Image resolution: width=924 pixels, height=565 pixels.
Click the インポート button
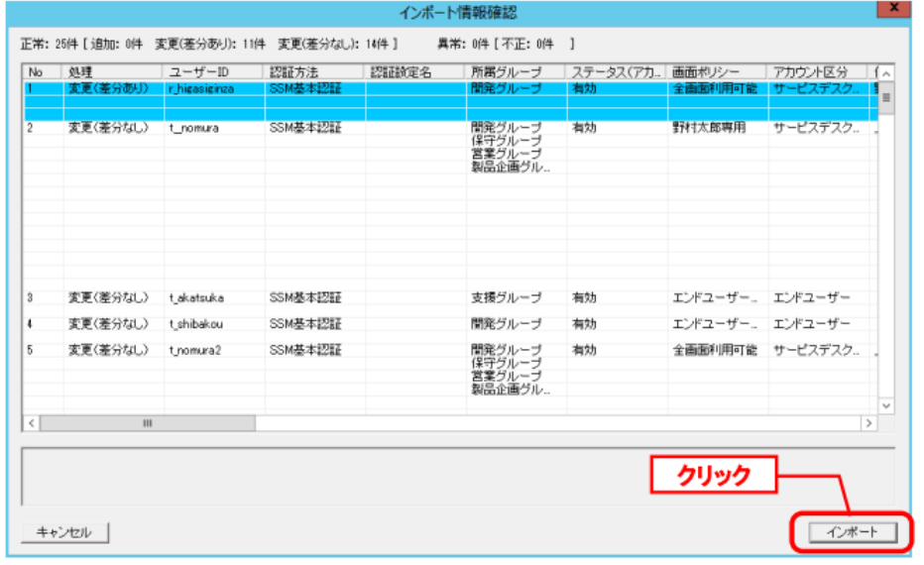tap(852, 532)
